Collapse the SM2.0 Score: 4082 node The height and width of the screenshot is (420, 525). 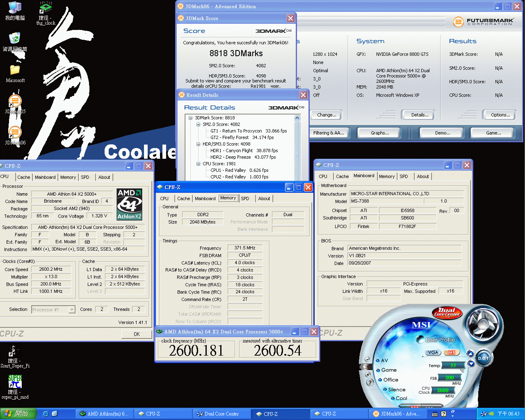click(x=198, y=124)
